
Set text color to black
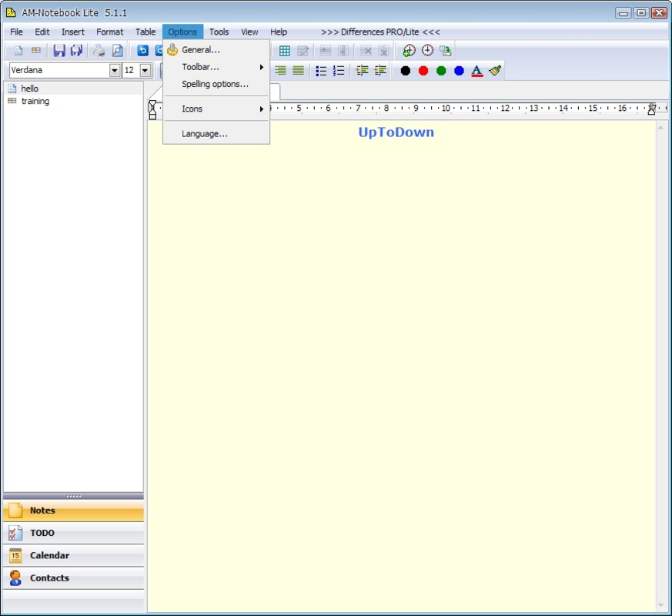tap(406, 71)
